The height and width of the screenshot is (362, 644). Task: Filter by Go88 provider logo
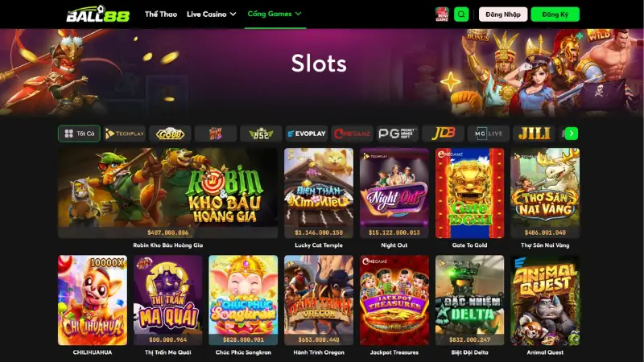(x=170, y=134)
